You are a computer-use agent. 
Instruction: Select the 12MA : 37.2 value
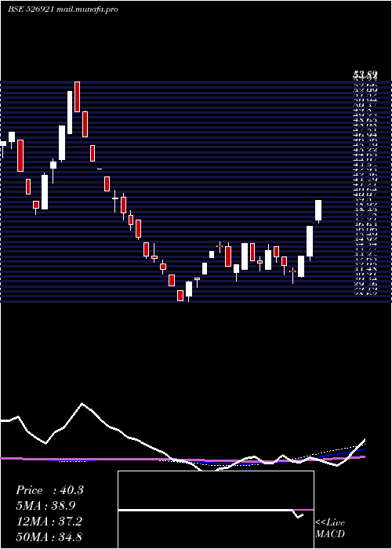coord(49,522)
